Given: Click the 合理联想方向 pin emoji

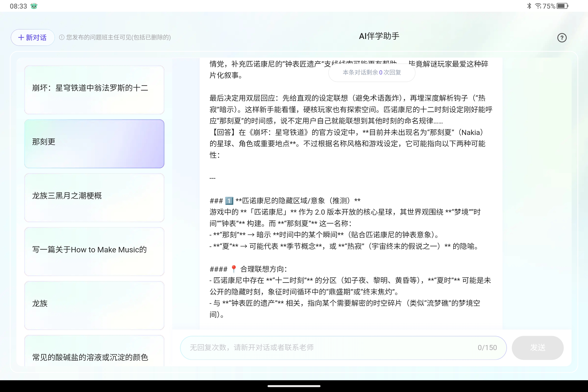Looking at the screenshot, I should point(233,269).
